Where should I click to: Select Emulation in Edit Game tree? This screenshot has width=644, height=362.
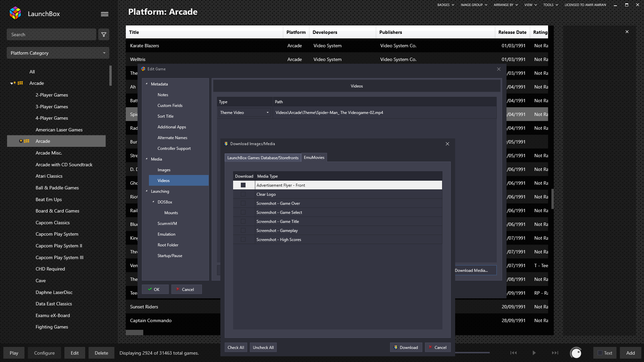tap(166, 234)
